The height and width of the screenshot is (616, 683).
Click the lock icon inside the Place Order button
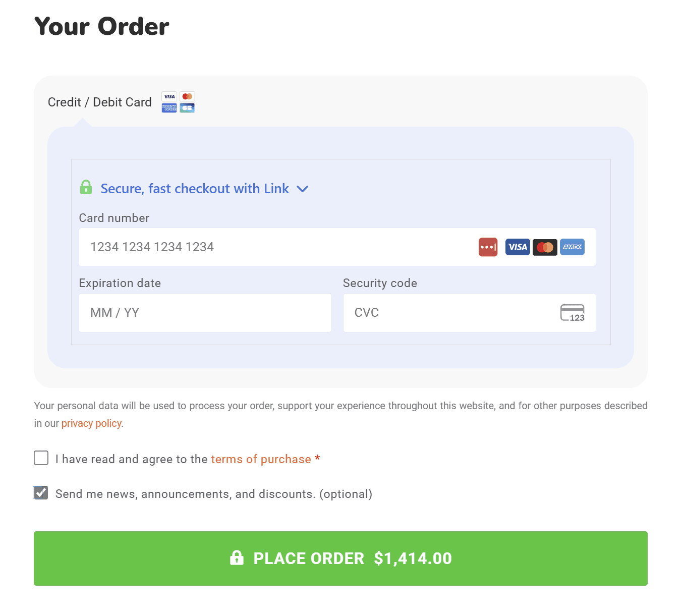tap(237, 558)
